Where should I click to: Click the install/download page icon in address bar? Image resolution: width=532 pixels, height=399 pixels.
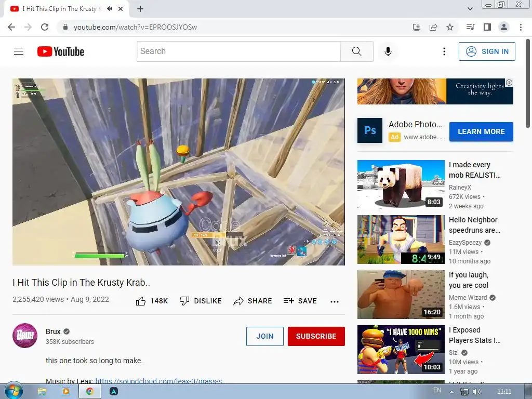pos(416,27)
